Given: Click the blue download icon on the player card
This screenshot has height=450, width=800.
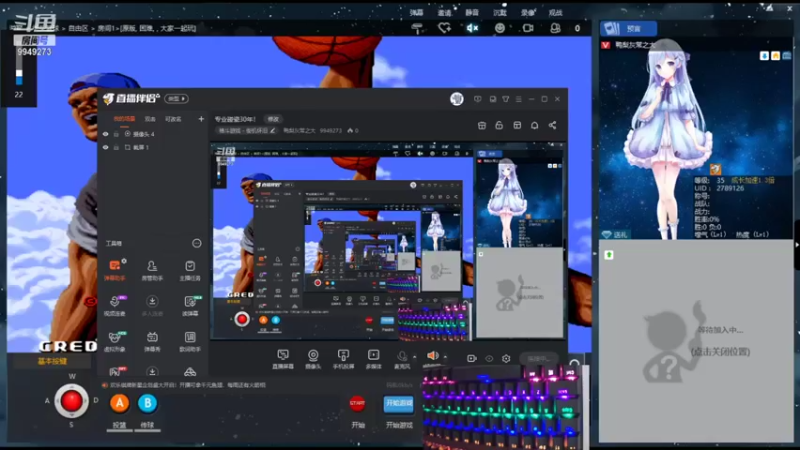Looking at the screenshot, I should 764,56.
